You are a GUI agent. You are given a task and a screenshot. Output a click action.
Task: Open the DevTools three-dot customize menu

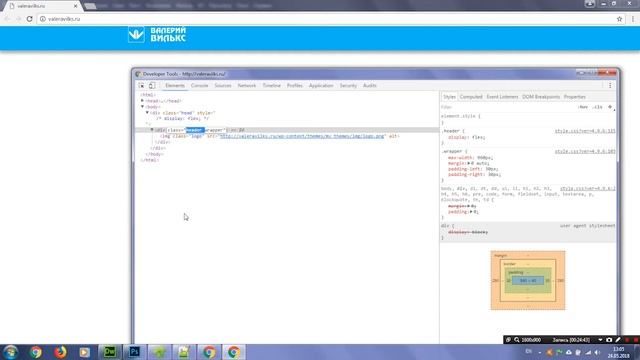tap(610, 86)
